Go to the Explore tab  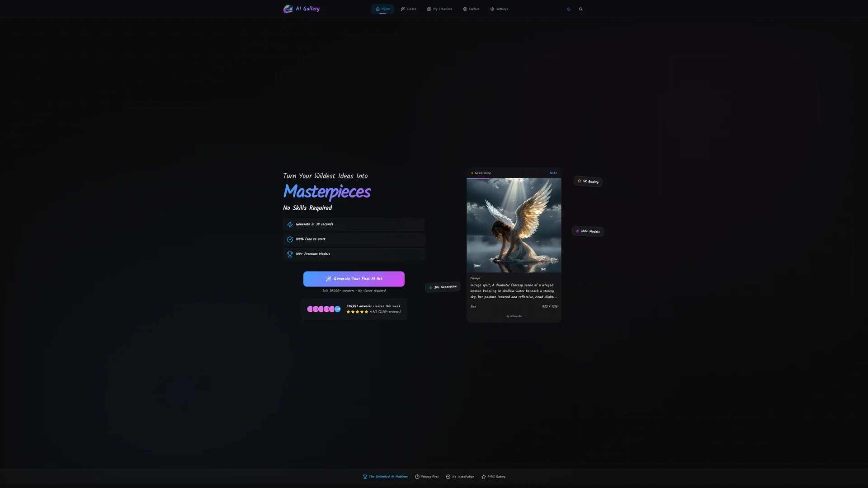pos(471,9)
